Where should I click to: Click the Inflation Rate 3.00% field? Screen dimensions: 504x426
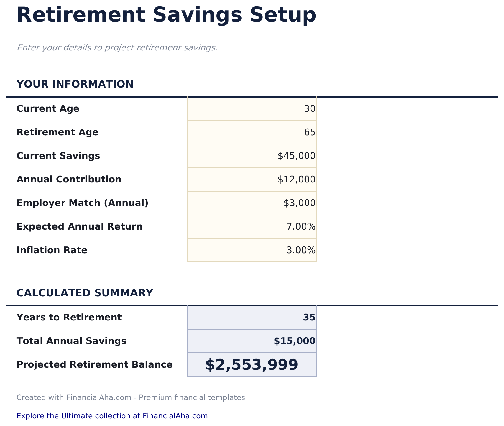[x=252, y=250]
